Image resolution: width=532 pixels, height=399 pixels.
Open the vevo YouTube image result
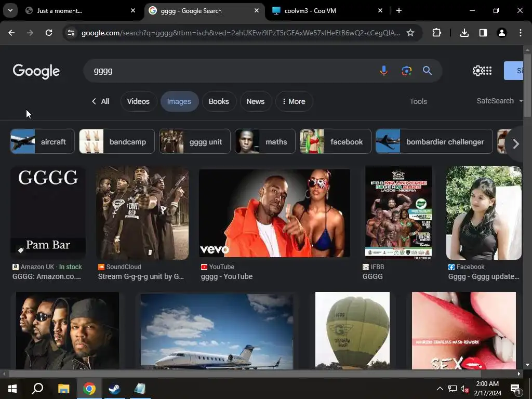click(274, 213)
